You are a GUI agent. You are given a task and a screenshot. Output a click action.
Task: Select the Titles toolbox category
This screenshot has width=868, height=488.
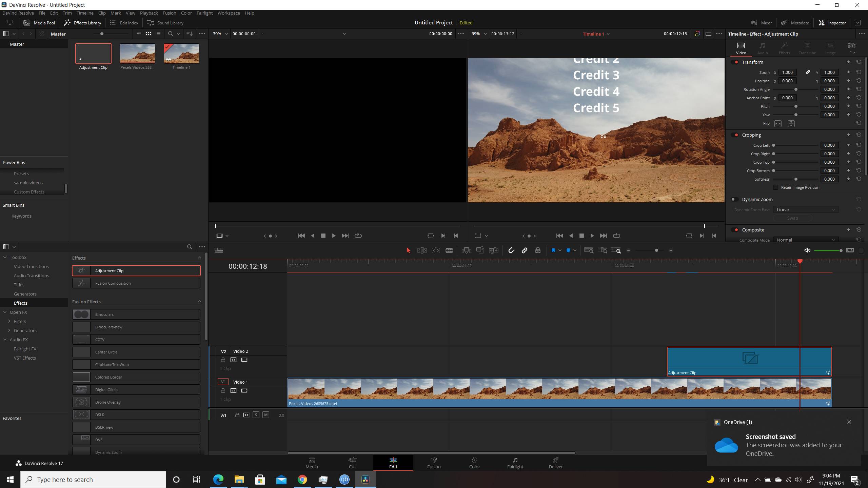tap(19, 285)
